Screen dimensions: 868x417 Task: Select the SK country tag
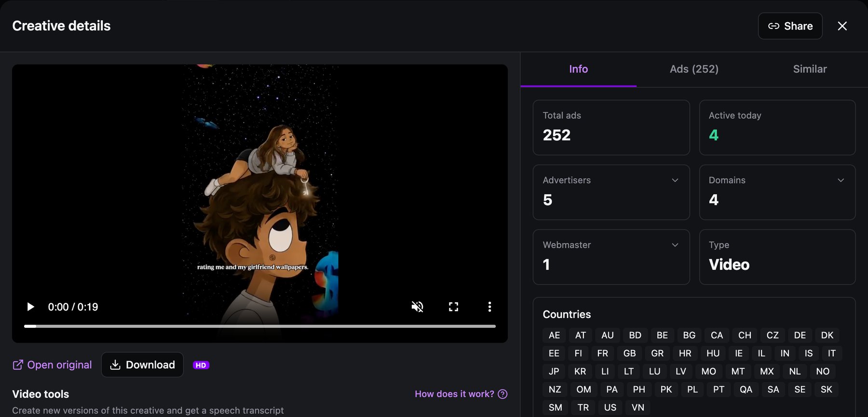tap(827, 390)
